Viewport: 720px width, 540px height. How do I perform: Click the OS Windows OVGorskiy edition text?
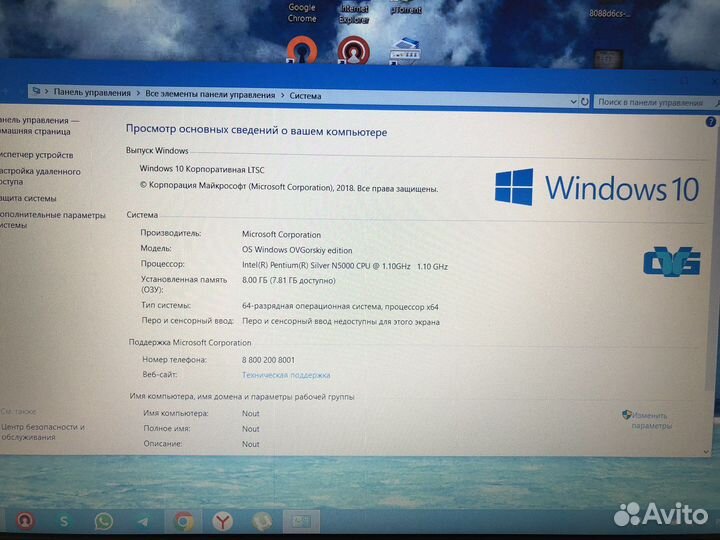point(297,250)
